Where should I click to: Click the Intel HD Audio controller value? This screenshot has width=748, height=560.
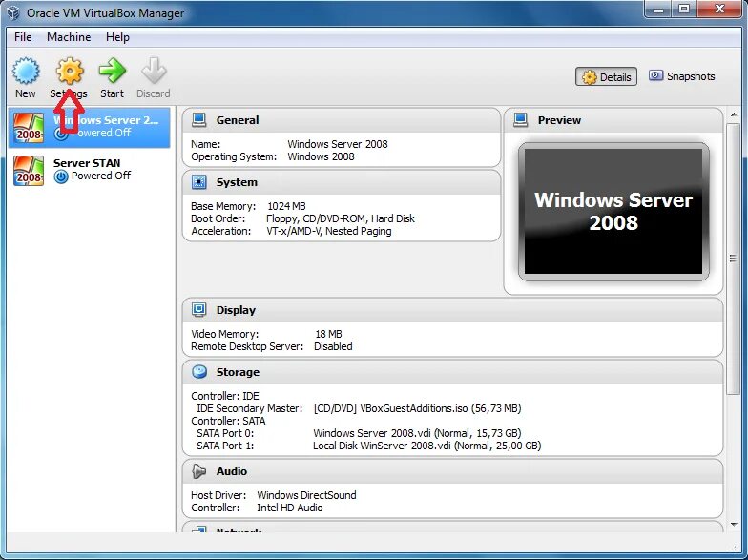290,508
